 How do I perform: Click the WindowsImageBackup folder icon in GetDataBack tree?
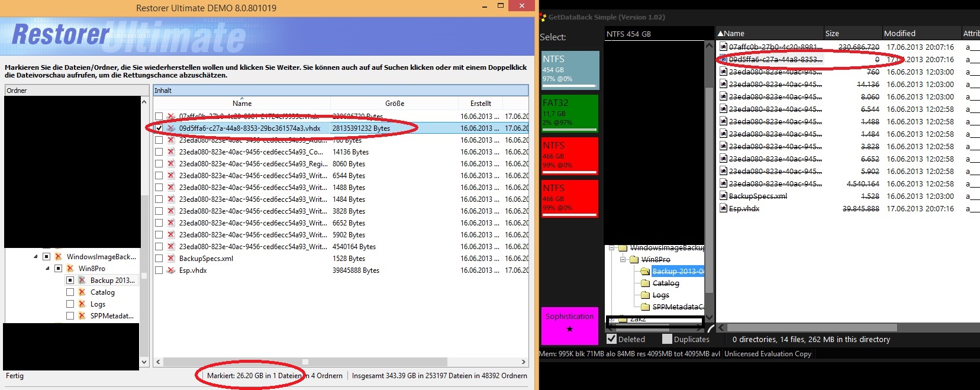coord(623,248)
